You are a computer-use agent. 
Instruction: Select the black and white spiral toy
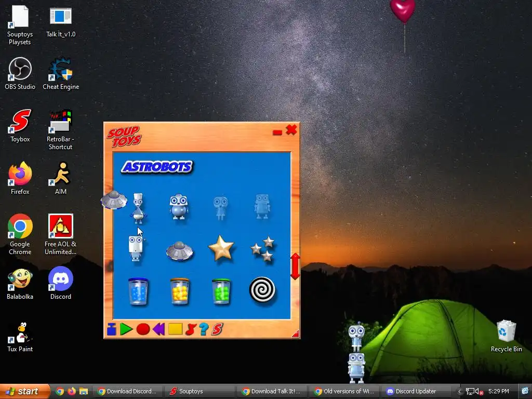pyautogui.click(x=262, y=290)
